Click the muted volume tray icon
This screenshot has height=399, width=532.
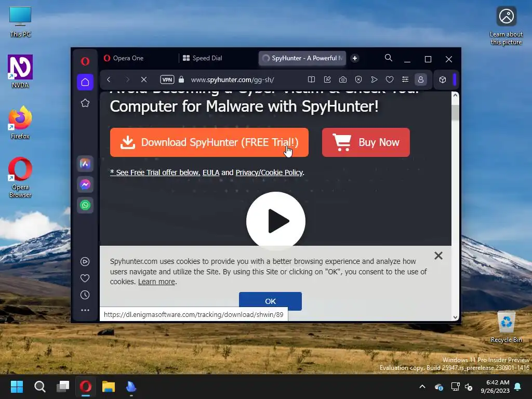469,387
